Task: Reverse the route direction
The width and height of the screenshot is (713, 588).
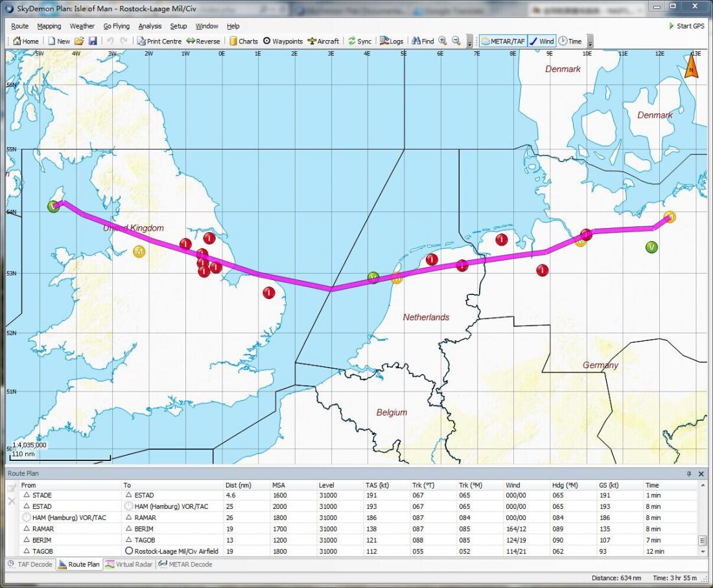Action: coord(203,41)
